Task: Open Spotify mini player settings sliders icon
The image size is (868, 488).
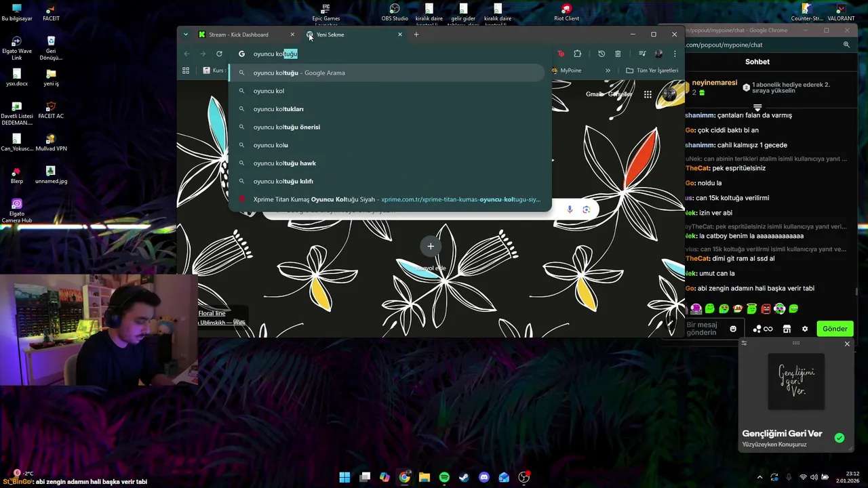Action: click(x=744, y=344)
